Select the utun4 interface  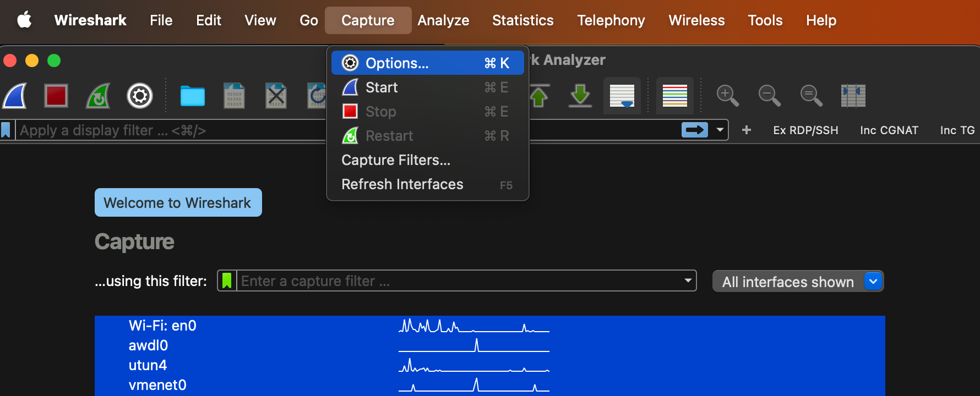[490, 365]
